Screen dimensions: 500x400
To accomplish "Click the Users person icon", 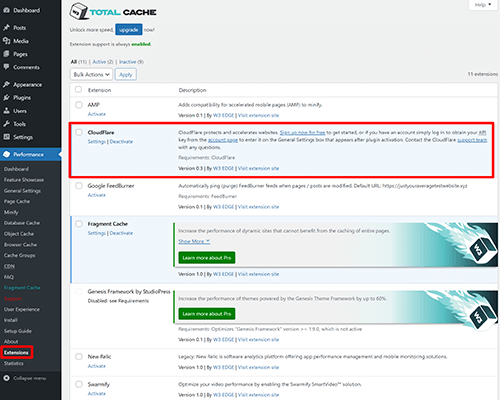I will [6, 111].
